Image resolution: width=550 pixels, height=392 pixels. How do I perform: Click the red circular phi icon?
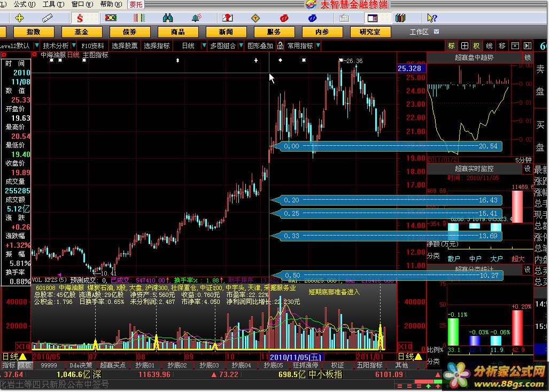pyautogui.click(x=284, y=18)
